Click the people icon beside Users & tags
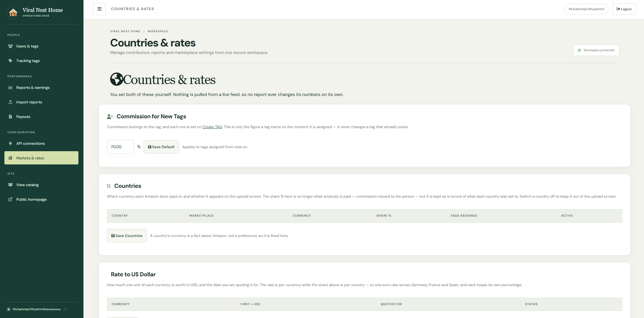Viewport: 644px width, 318px height. tap(11, 46)
